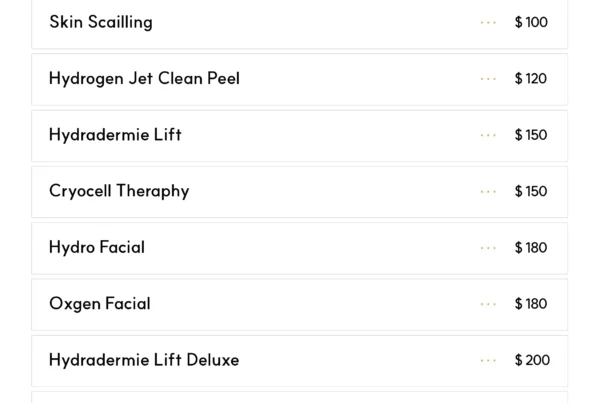Click the dots icon beside Skin Scailling
Screen dimensions: 600x403
click(x=488, y=22)
